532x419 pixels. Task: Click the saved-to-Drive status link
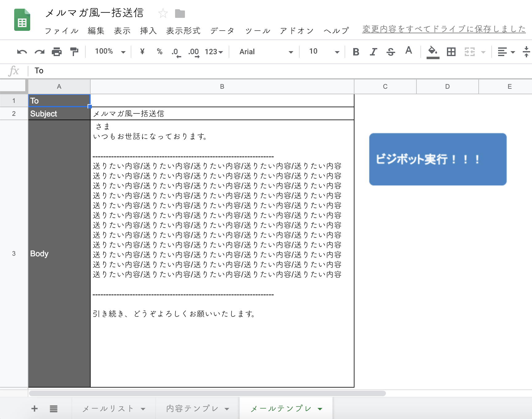coord(444,29)
